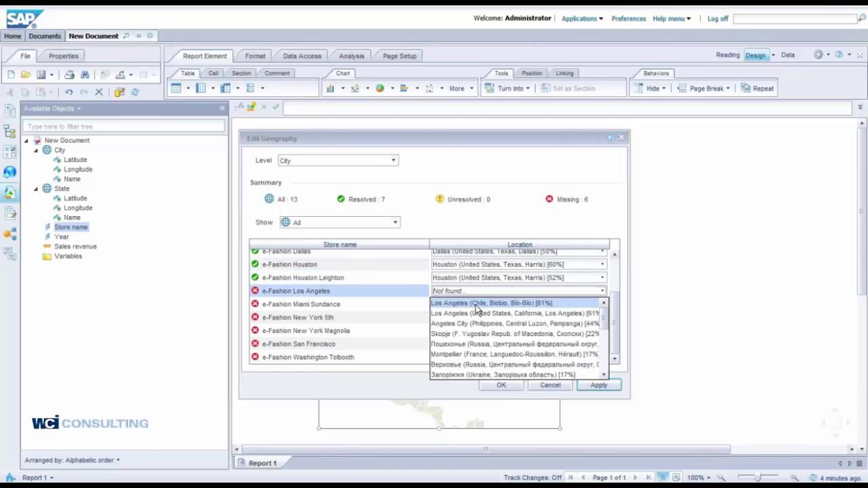
Task: Toggle quick display mode icon in status bar
Action: tap(663, 478)
